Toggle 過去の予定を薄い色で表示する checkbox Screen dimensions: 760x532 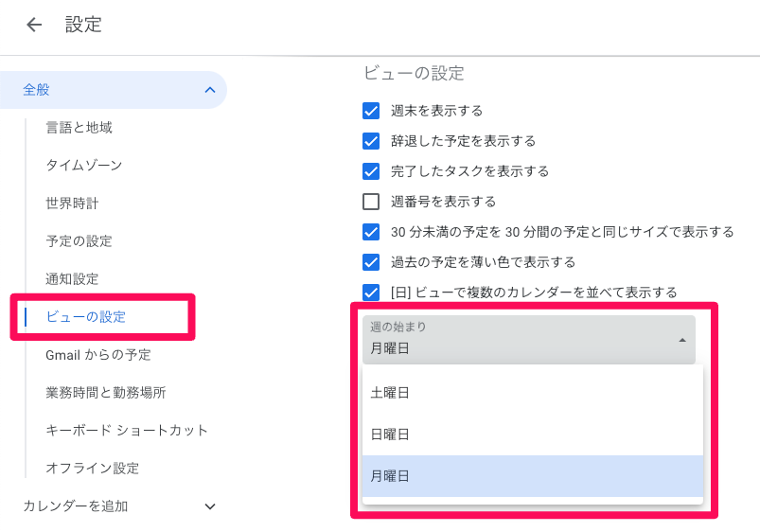[x=371, y=262]
